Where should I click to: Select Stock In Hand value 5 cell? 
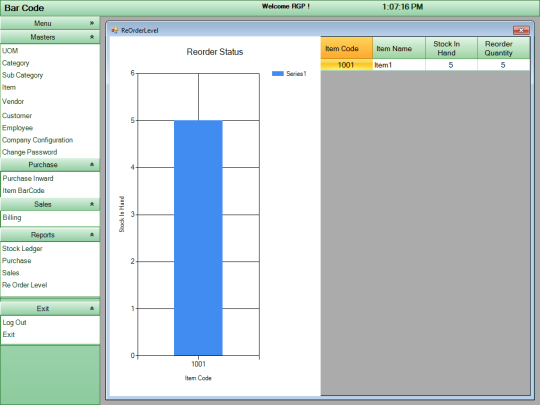(x=451, y=65)
